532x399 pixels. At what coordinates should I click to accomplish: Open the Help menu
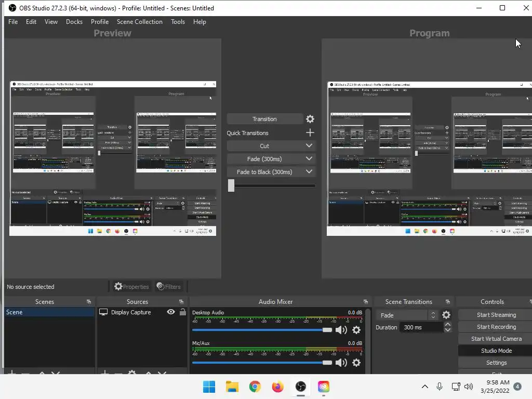199,22
